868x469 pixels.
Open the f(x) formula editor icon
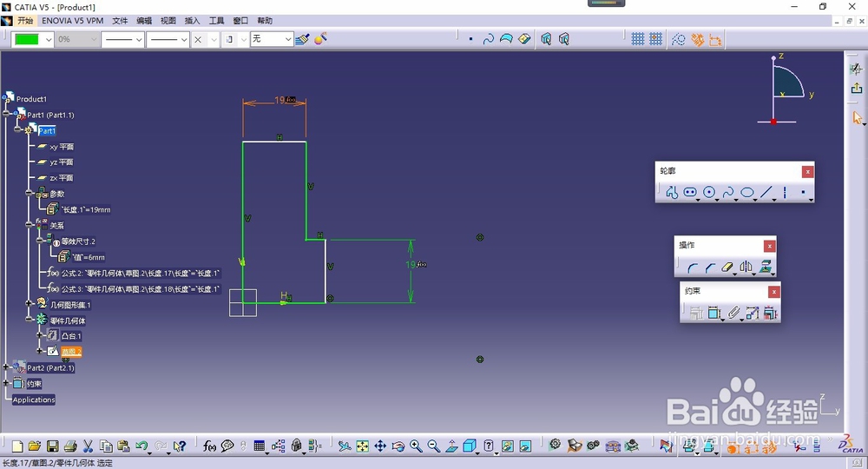point(209,446)
